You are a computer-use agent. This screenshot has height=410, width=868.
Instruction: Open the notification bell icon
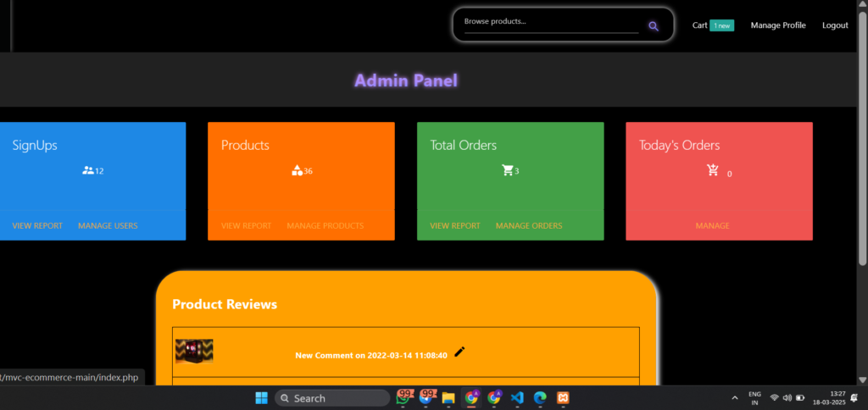coord(854,398)
